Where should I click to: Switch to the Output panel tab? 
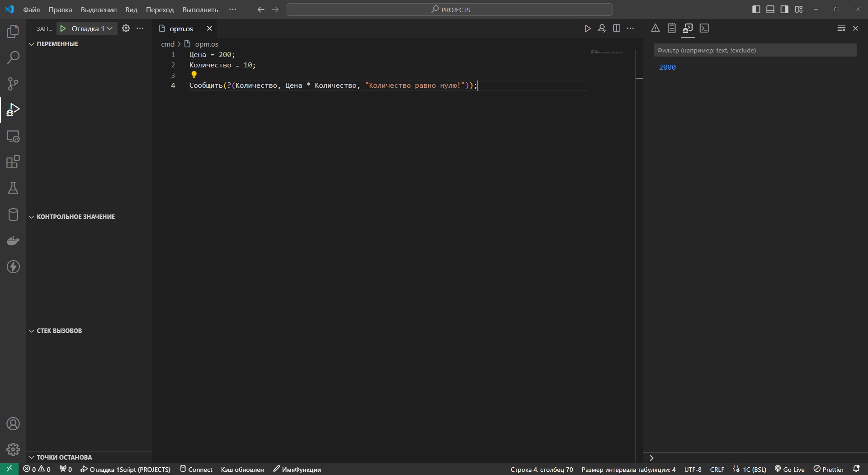[x=671, y=28]
